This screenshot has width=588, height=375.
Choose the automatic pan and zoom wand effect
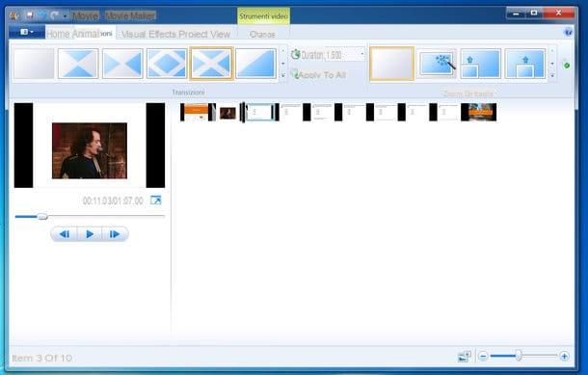(x=437, y=63)
